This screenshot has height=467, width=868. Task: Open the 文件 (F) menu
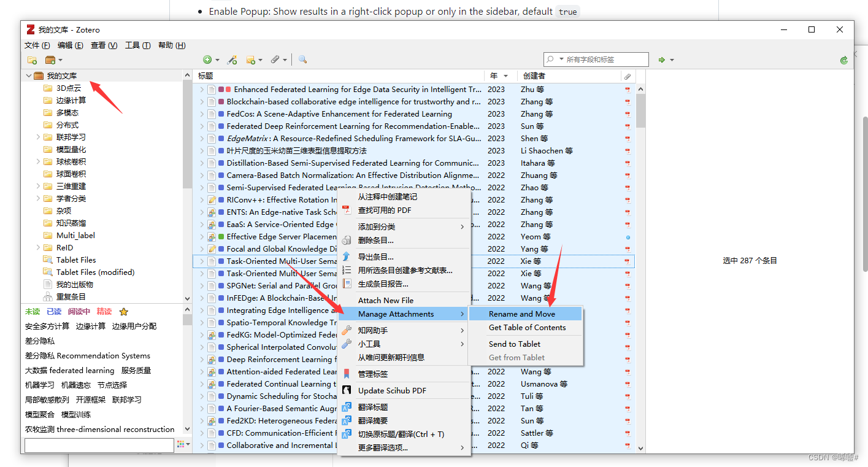pyautogui.click(x=37, y=45)
